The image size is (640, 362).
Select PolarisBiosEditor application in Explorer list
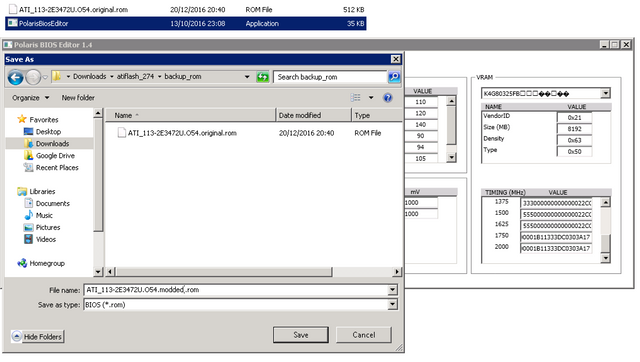click(x=186, y=23)
